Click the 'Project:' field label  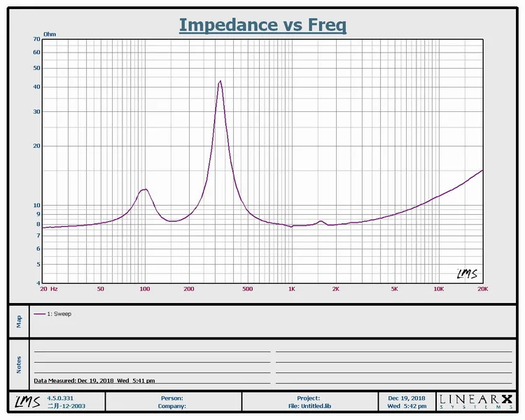[309, 398]
